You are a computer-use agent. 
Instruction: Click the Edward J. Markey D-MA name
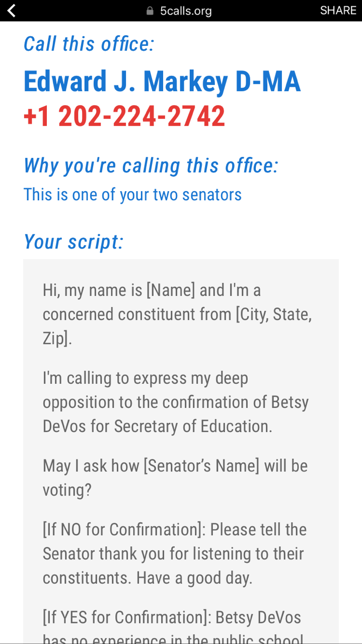coord(162,82)
